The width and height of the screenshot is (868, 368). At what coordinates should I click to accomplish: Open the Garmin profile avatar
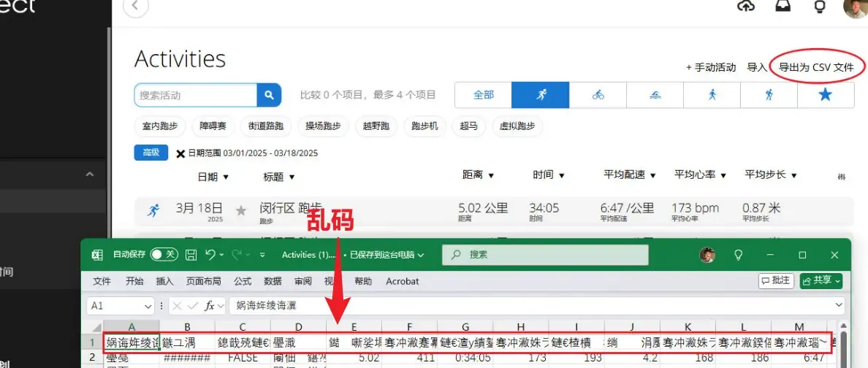856,8
